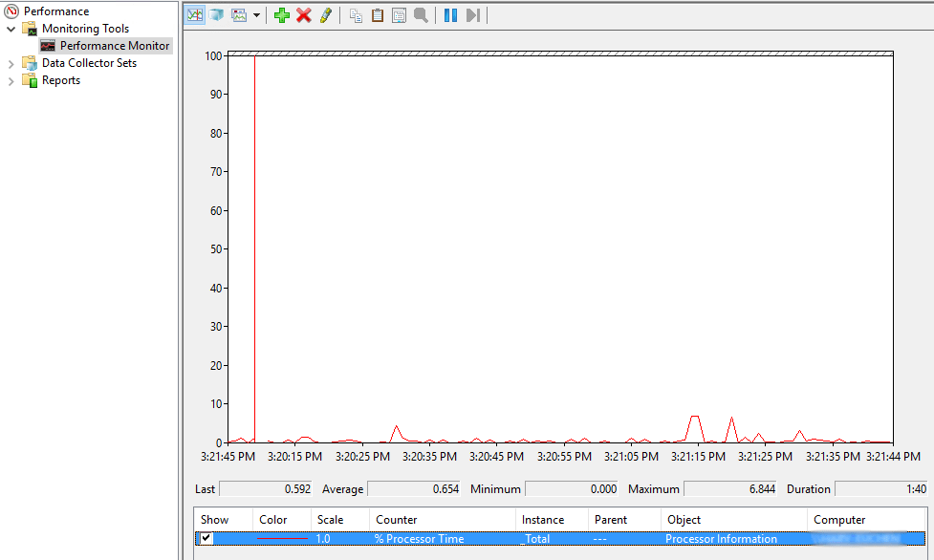
Task: Highlight the selected counter using the pencil icon
Action: 324,14
